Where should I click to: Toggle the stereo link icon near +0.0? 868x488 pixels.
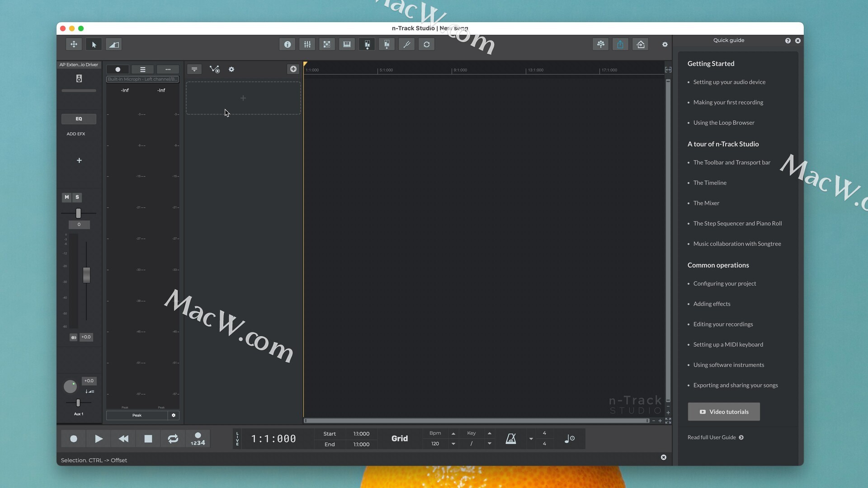(x=74, y=337)
